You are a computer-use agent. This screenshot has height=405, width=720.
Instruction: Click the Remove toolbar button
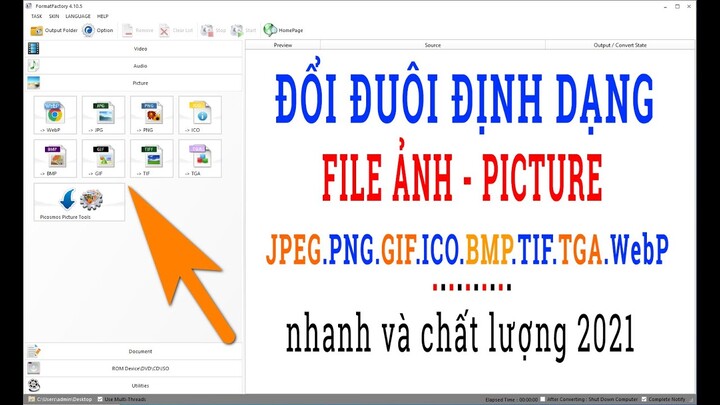click(x=137, y=30)
